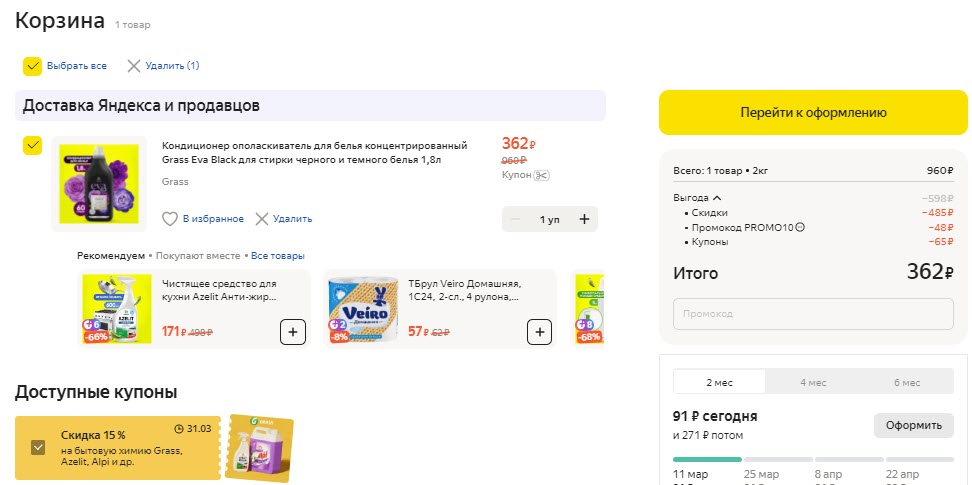Click the X icon next to Удалить (1)

pos(133,66)
